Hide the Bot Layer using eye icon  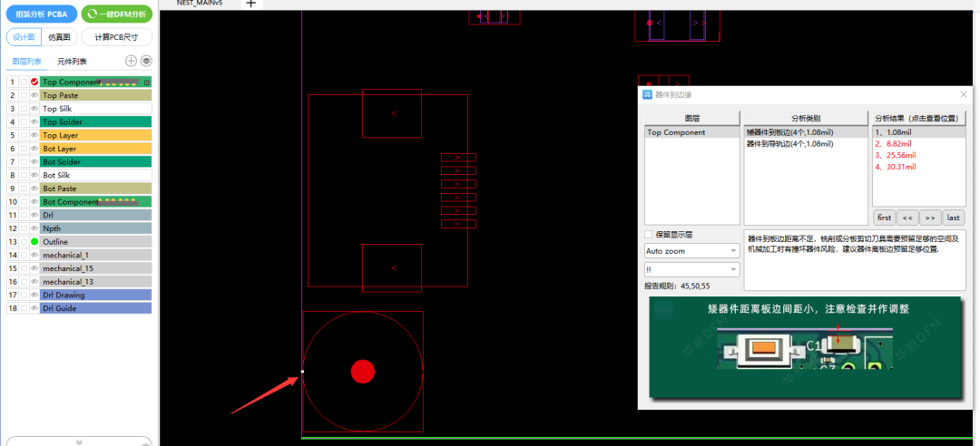pyautogui.click(x=34, y=149)
